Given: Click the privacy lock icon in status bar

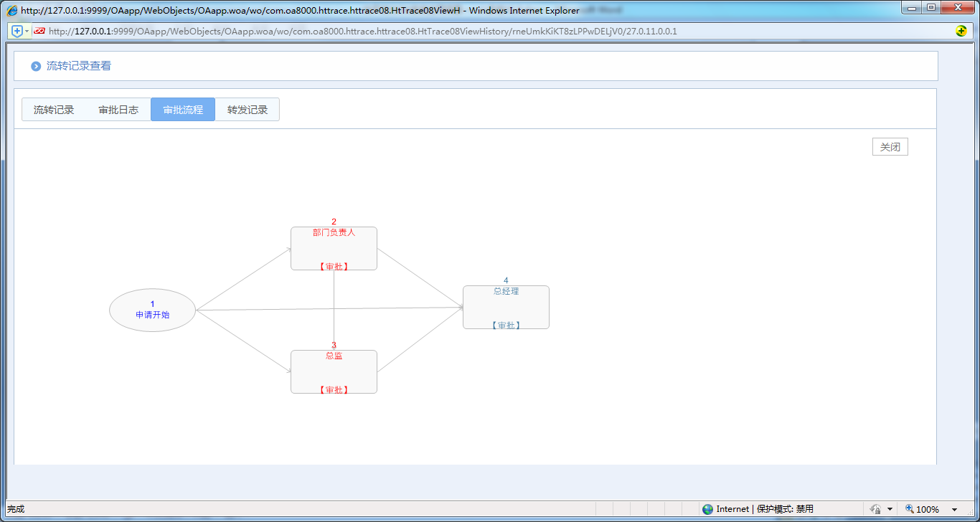Looking at the screenshot, I should tap(875, 509).
